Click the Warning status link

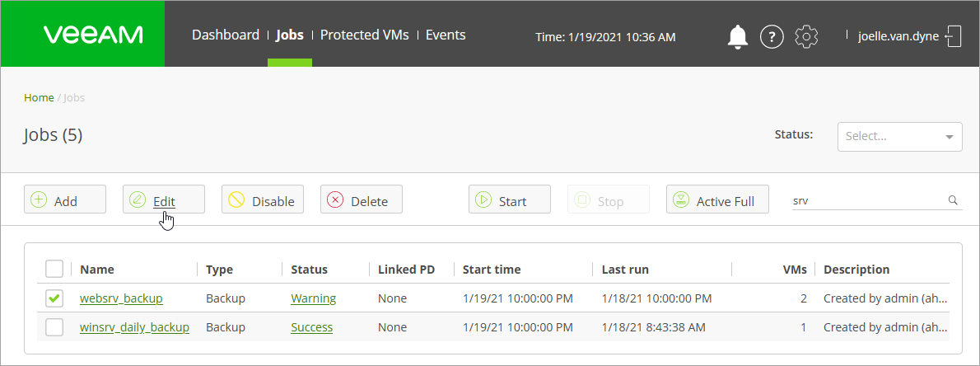[x=314, y=298]
